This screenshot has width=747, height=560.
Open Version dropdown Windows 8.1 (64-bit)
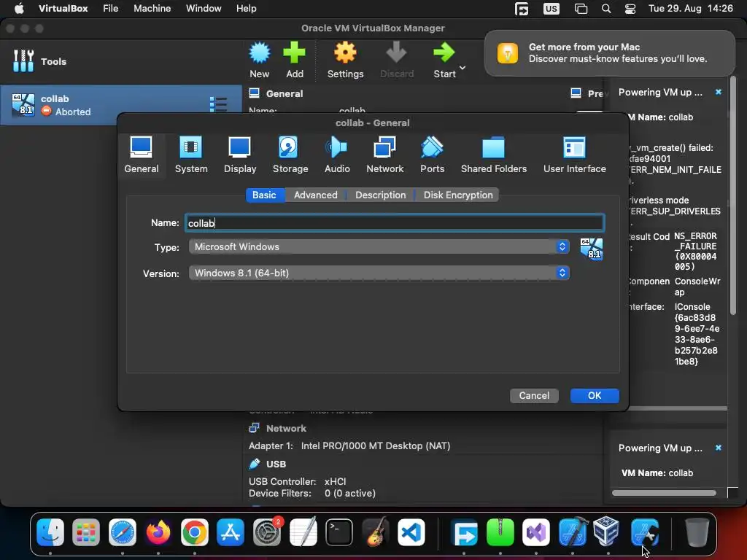(x=379, y=273)
